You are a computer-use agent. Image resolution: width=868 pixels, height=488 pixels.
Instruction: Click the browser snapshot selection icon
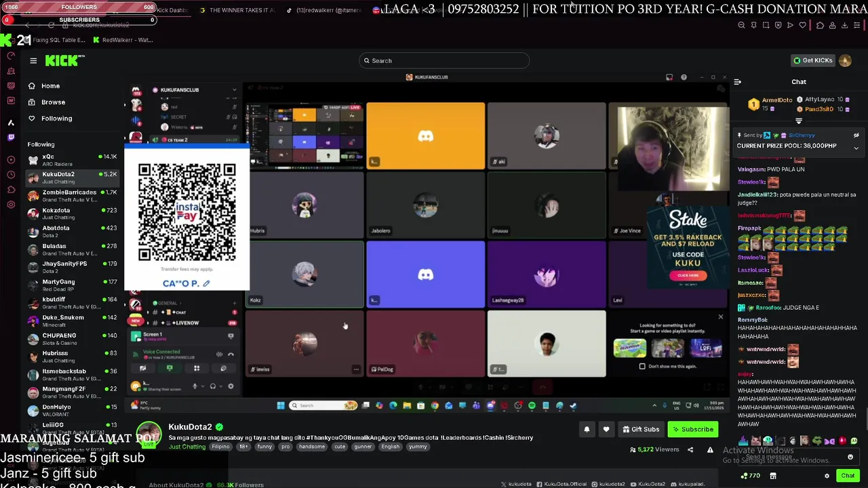point(766,25)
